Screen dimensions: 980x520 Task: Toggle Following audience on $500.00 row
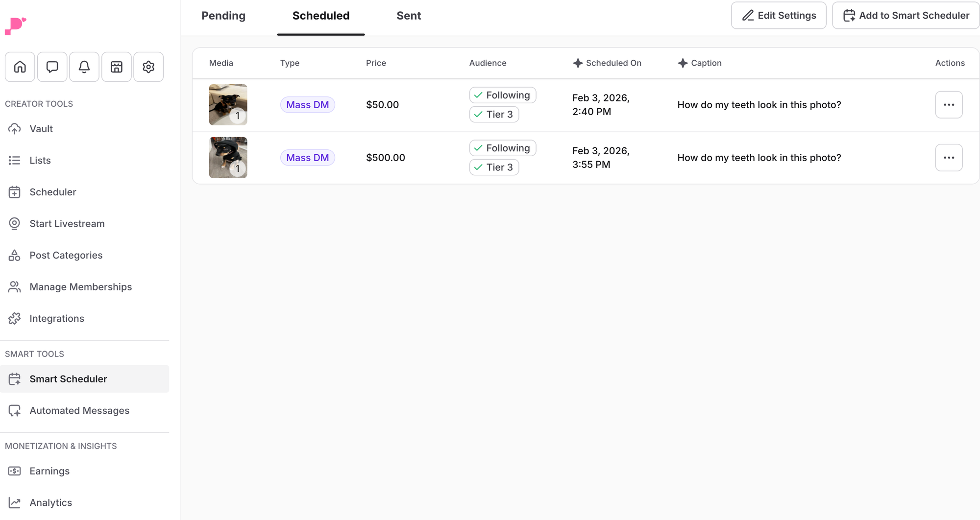(502, 148)
